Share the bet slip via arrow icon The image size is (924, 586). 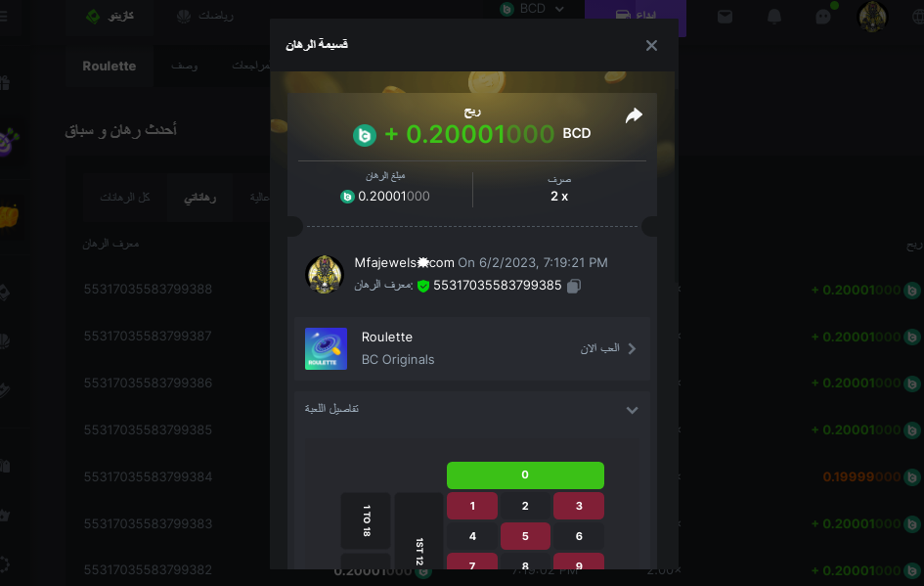[x=634, y=115]
